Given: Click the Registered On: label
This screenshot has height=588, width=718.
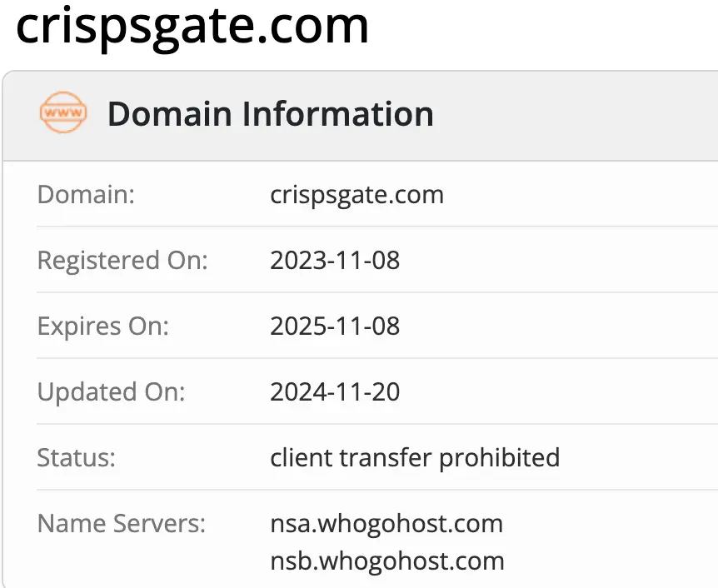Looking at the screenshot, I should coord(122,260).
